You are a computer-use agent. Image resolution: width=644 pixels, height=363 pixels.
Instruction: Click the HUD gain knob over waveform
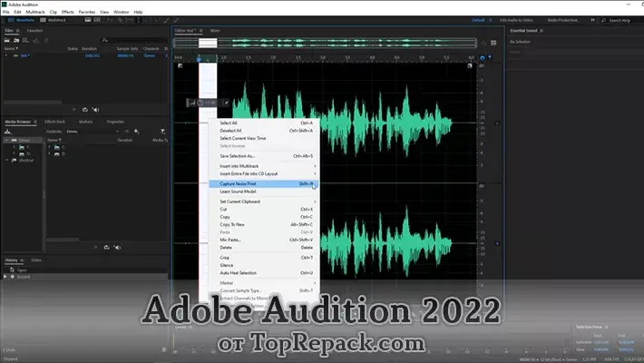coord(200,103)
